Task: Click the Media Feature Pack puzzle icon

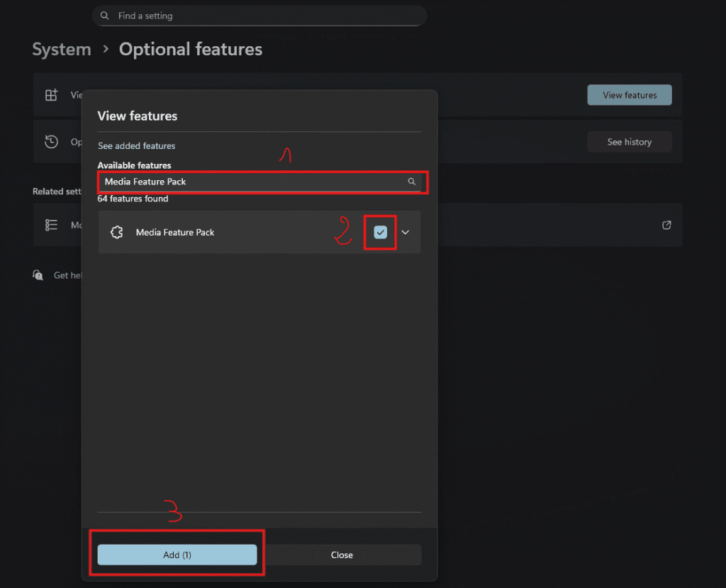Action: 118,232
